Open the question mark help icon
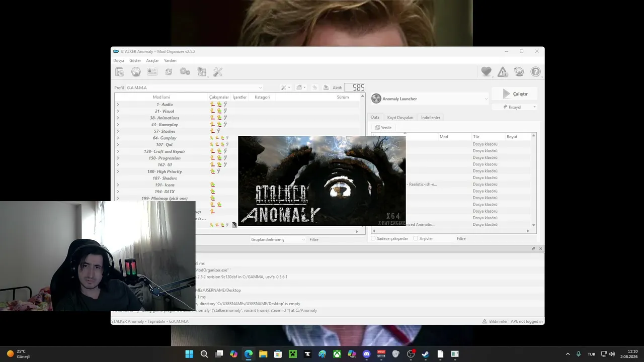 535,72
